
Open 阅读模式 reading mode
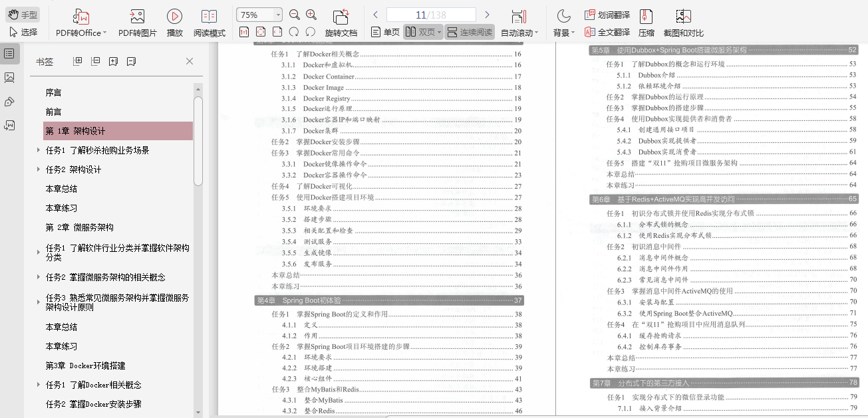pos(210,23)
